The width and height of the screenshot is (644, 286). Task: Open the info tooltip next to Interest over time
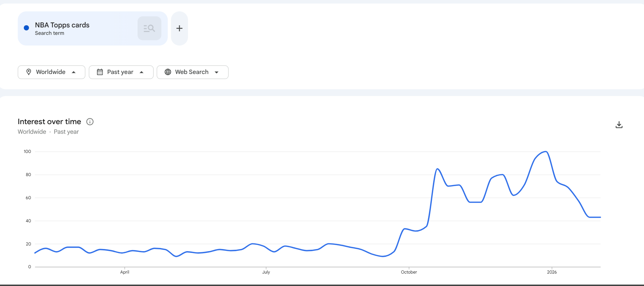click(x=90, y=122)
